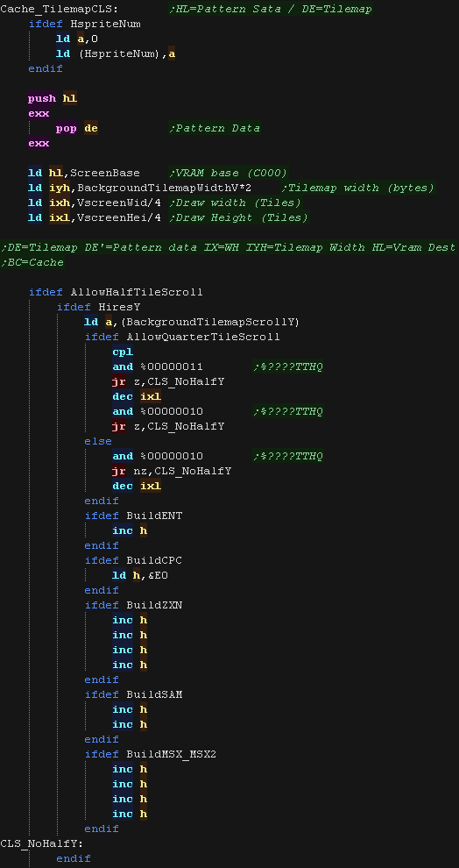Image resolution: width=459 pixels, height=868 pixels.
Task: Click the 'ifdef BuildMSX_MSX2' directive
Action: tap(154, 754)
